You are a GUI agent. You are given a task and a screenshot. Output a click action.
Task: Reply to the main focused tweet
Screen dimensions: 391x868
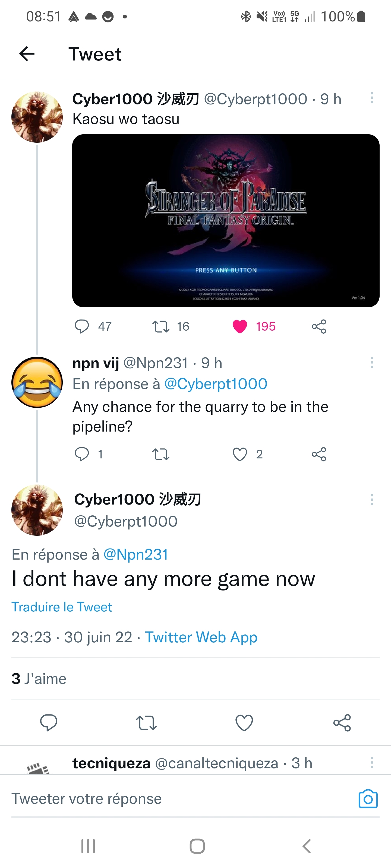click(x=49, y=722)
